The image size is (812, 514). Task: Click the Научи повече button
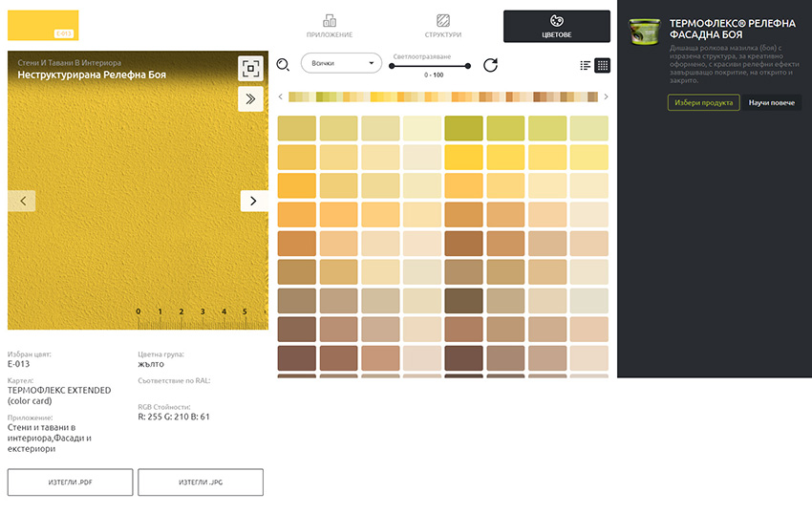tap(773, 102)
